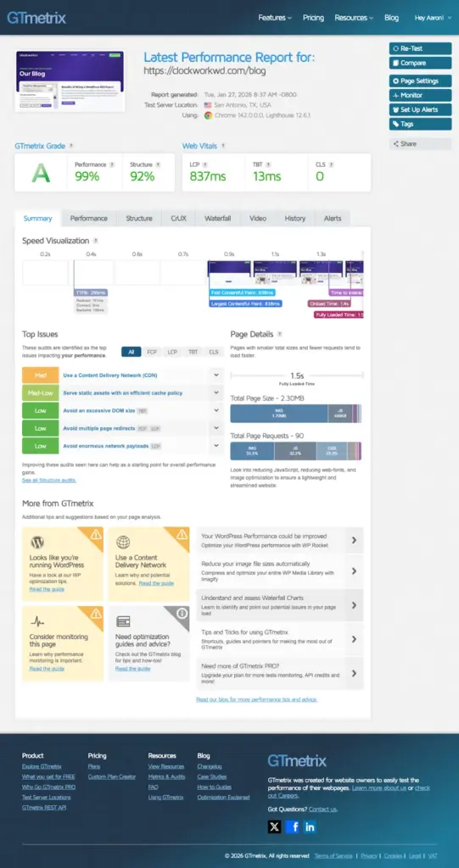Click the TTFB timeline marker
The height and width of the screenshot is (868, 459).
(x=91, y=292)
